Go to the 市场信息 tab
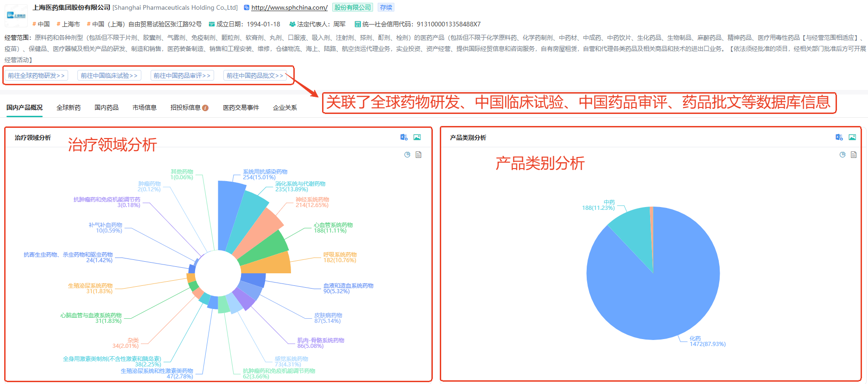Screen dimensions: 868x384 click(145, 107)
